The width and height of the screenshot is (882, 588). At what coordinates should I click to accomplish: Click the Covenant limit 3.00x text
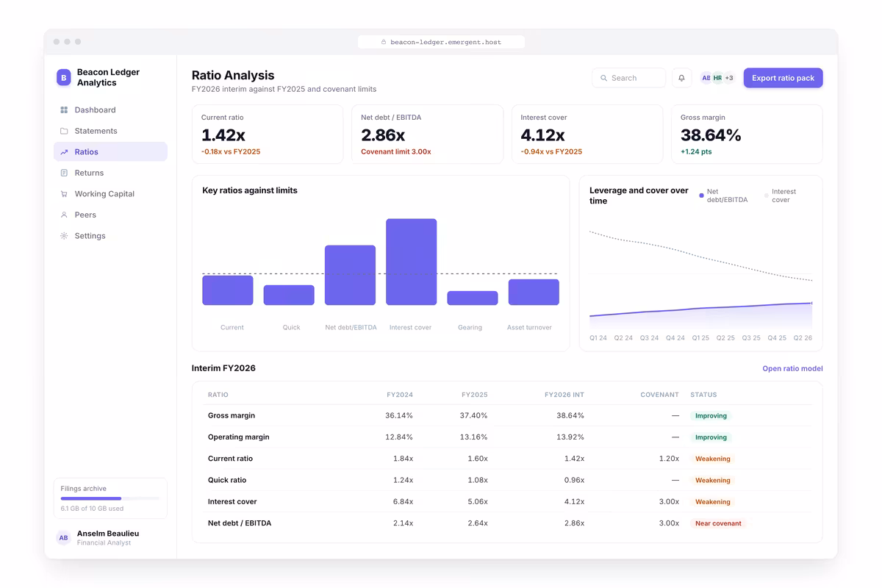point(396,151)
